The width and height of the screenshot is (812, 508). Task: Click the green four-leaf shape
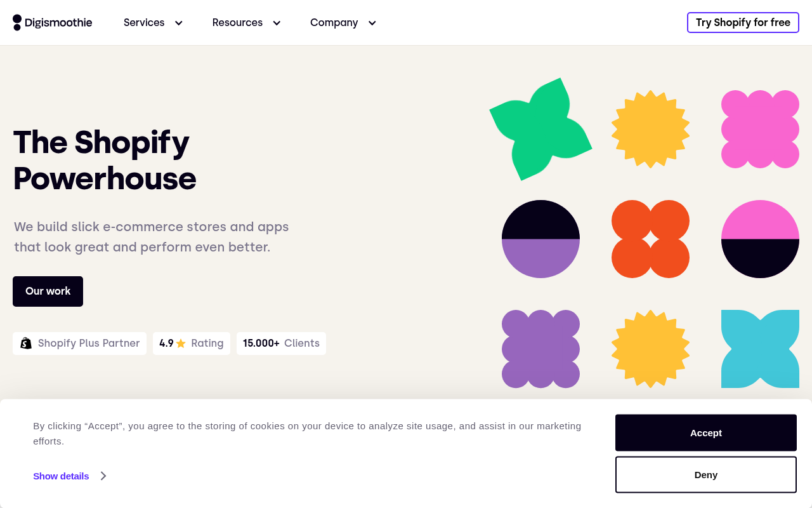pyautogui.click(x=540, y=129)
